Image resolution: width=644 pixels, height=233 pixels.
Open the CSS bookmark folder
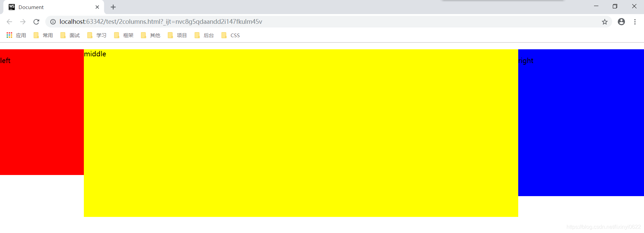coord(231,35)
